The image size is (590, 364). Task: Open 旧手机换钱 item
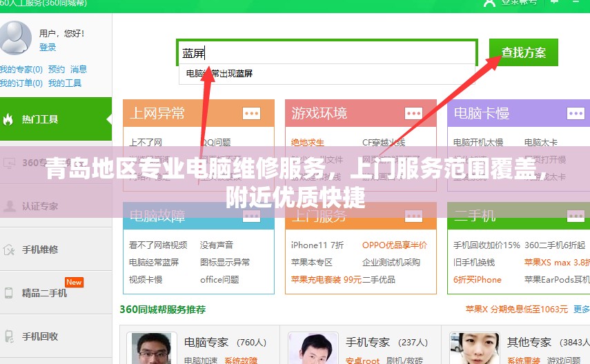click(474, 263)
